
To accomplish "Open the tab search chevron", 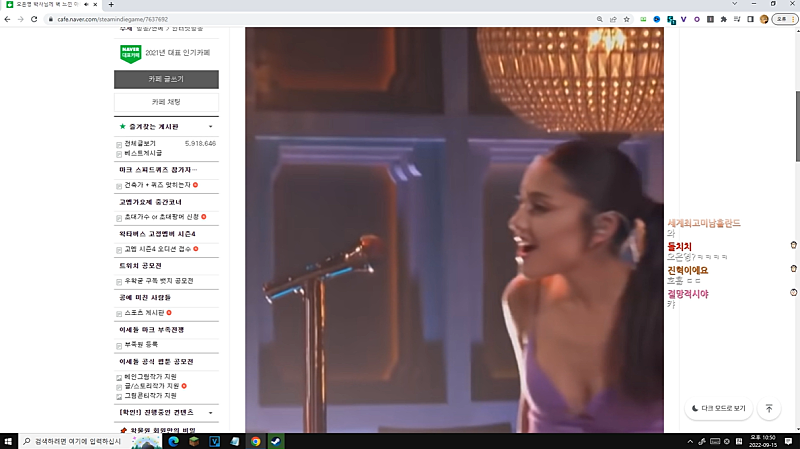I will (734, 4).
